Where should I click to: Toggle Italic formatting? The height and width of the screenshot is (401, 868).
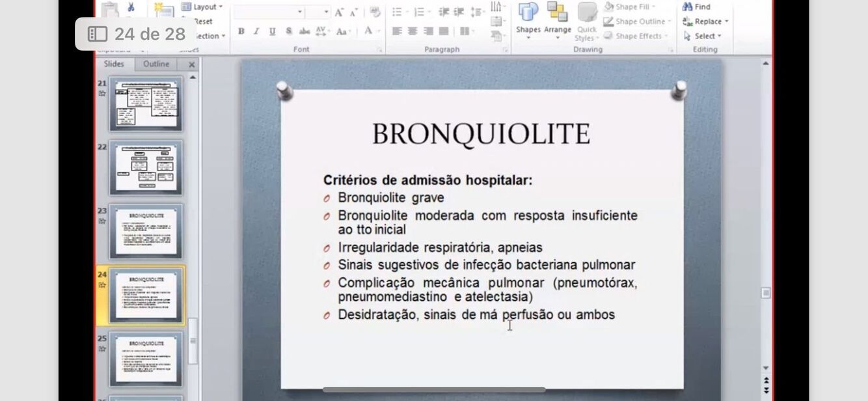tap(256, 31)
